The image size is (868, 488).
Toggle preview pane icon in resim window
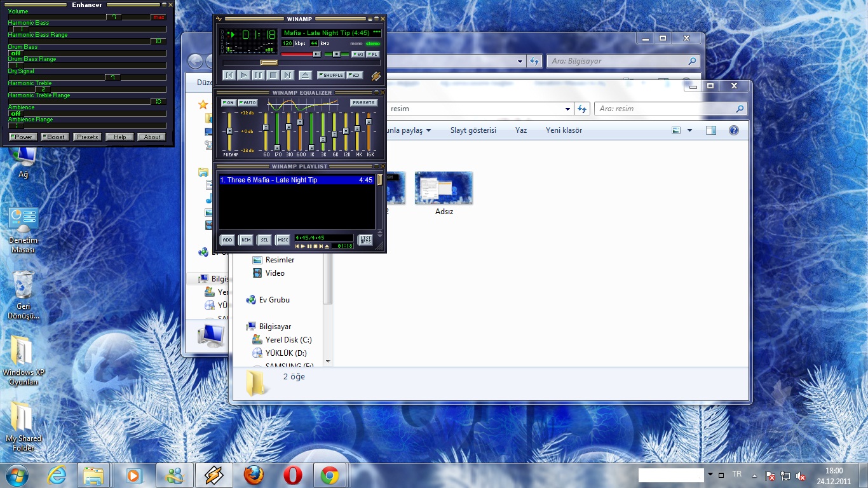711,130
